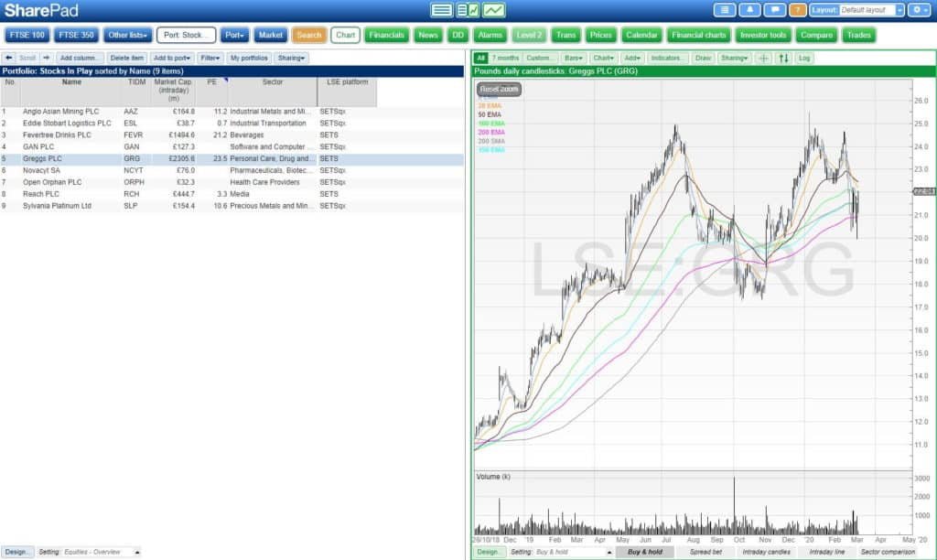Open the Level 2 tab
This screenshot has width=937, height=560.
tap(529, 36)
